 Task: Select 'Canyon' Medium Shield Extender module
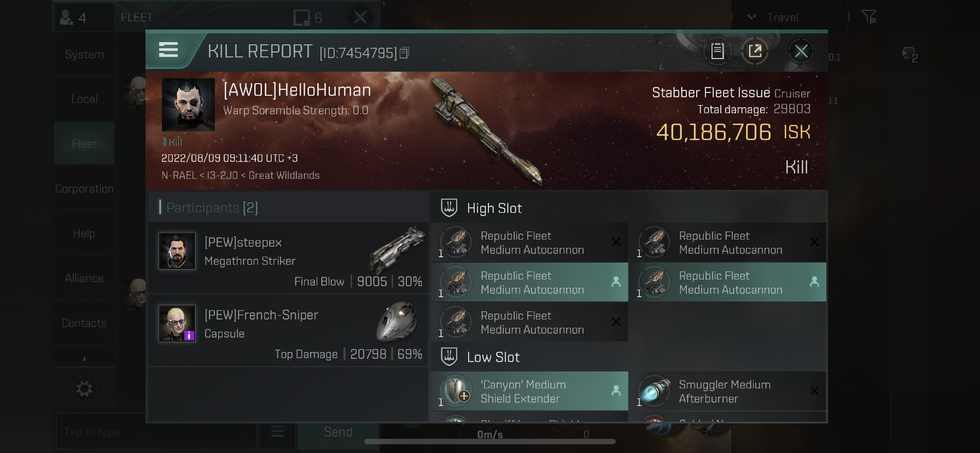(x=529, y=391)
